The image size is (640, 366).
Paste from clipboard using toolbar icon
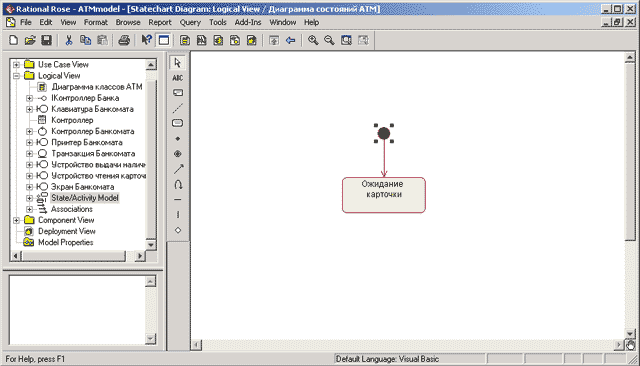coord(102,40)
